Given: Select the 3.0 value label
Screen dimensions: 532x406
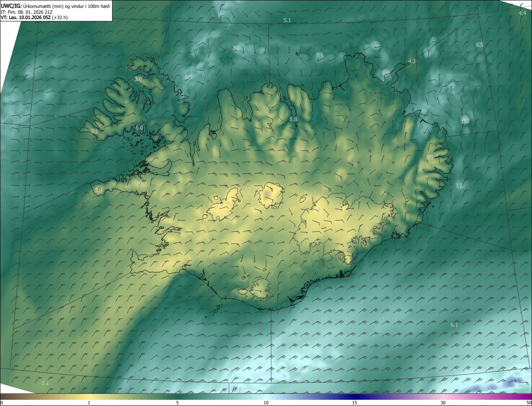Looking at the screenshot, I should (x=138, y=79).
